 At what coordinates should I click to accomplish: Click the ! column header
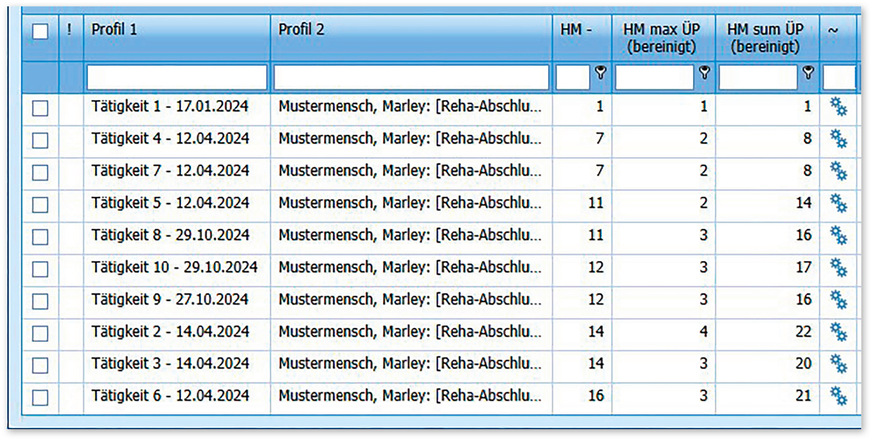(71, 38)
